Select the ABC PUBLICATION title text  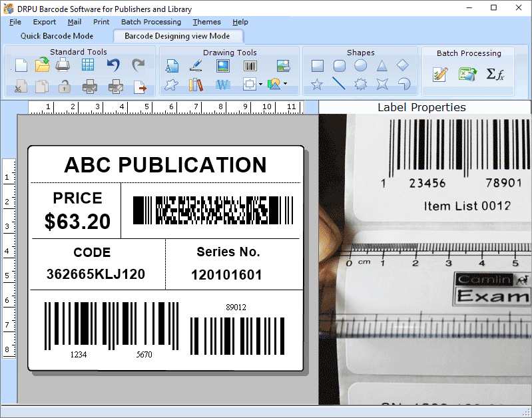(x=166, y=165)
